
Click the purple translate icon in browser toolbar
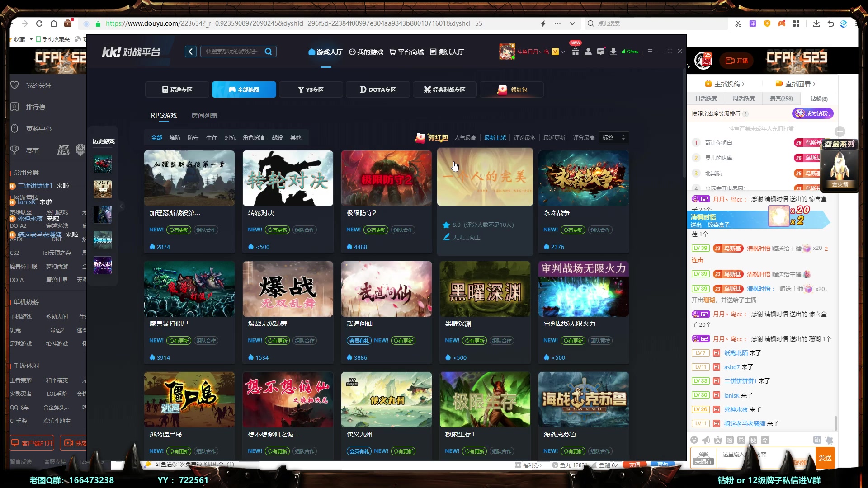pyautogui.click(x=753, y=23)
